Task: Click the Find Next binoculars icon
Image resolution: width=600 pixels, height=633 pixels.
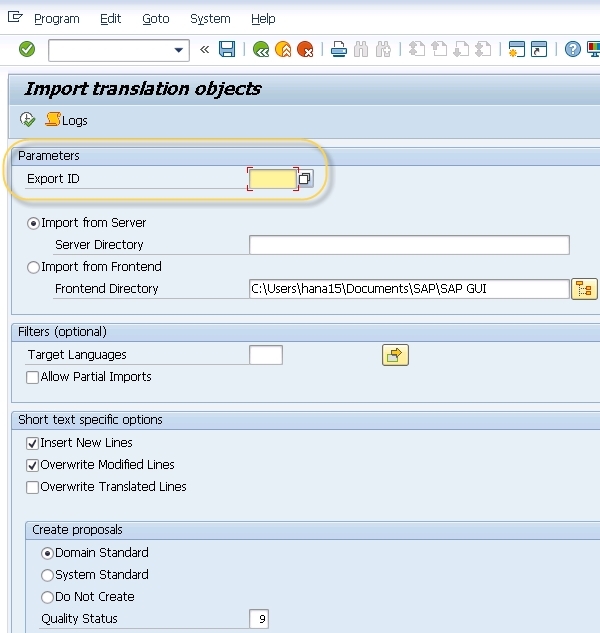Action: (x=383, y=50)
